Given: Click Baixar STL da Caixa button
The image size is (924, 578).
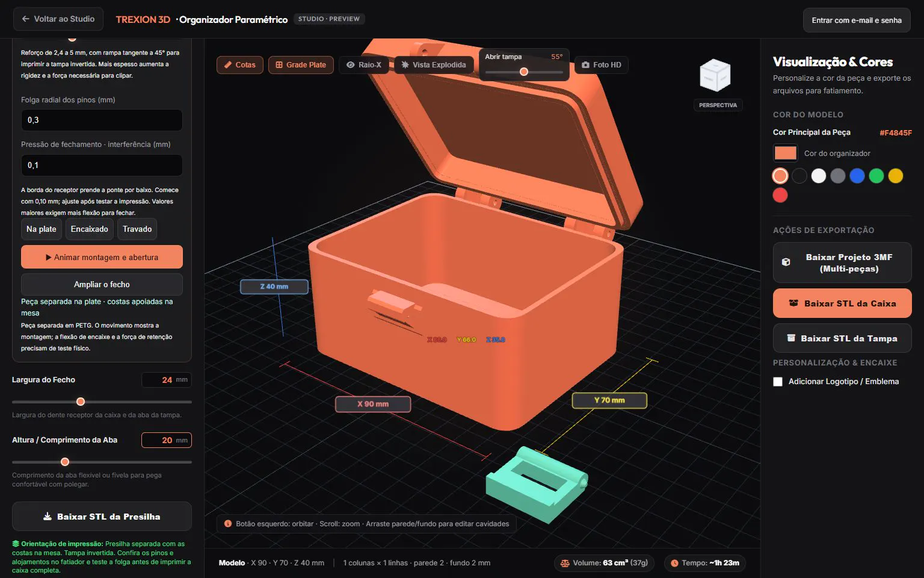Looking at the screenshot, I should [842, 303].
